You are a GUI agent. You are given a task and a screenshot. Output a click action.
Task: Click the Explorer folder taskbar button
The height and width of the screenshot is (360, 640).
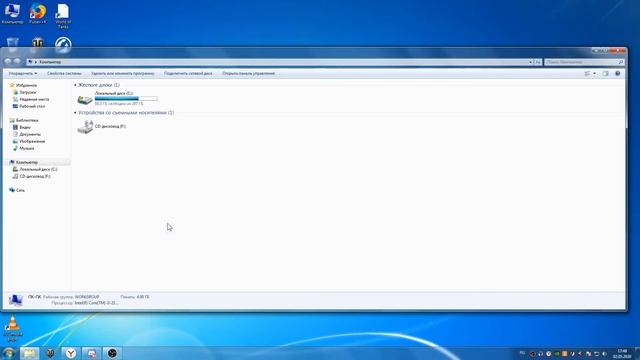(x=29, y=353)
